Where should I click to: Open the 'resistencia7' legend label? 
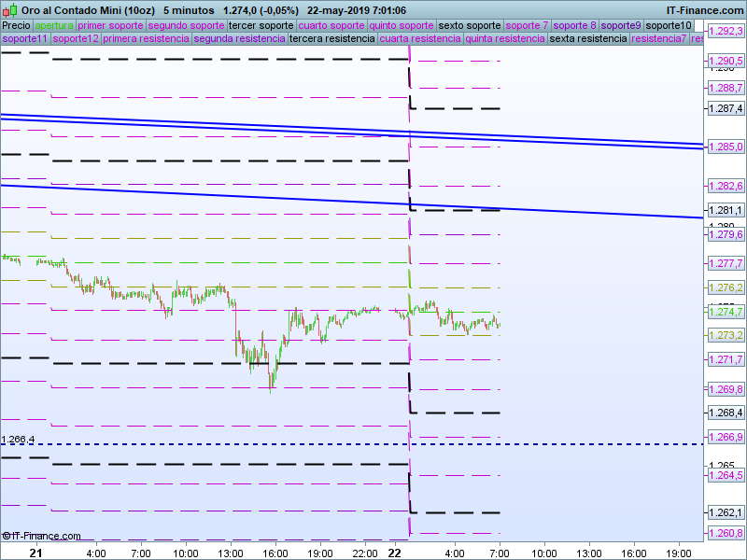(659, 38)
